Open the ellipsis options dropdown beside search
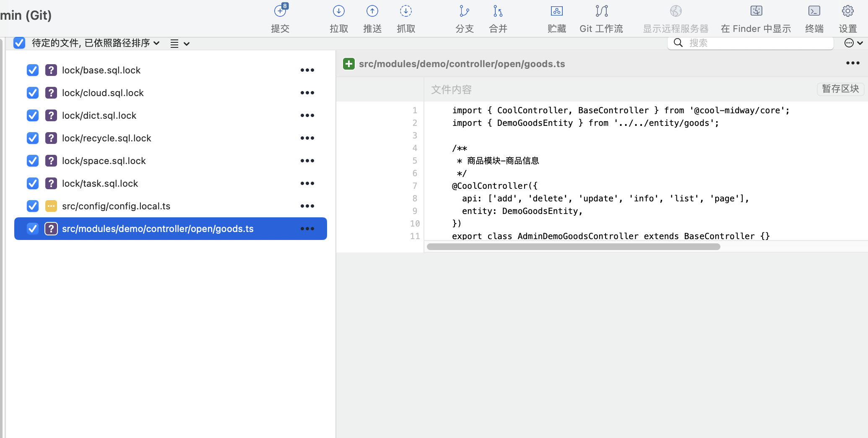Viewport: 868px width, 438px height. [853, 43]
